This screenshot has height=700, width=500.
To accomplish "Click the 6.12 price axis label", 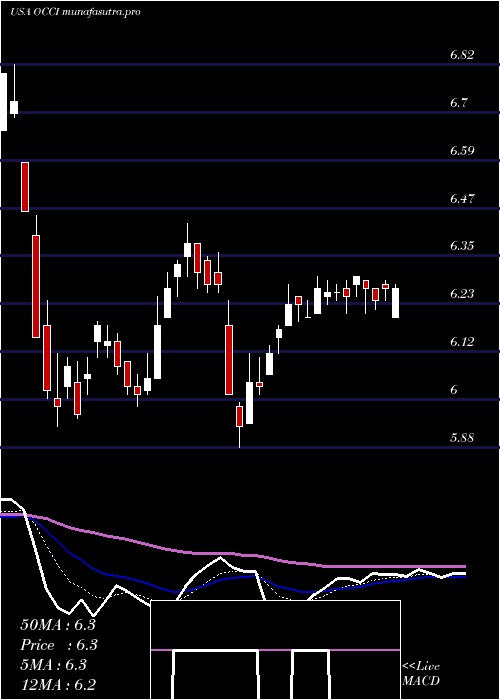I will [462, 342].
